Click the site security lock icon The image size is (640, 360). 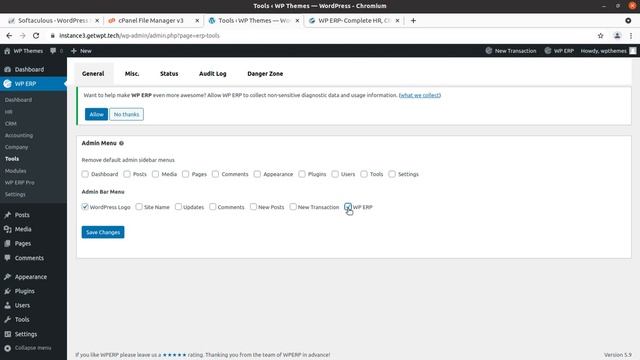(x=53, y=36)
